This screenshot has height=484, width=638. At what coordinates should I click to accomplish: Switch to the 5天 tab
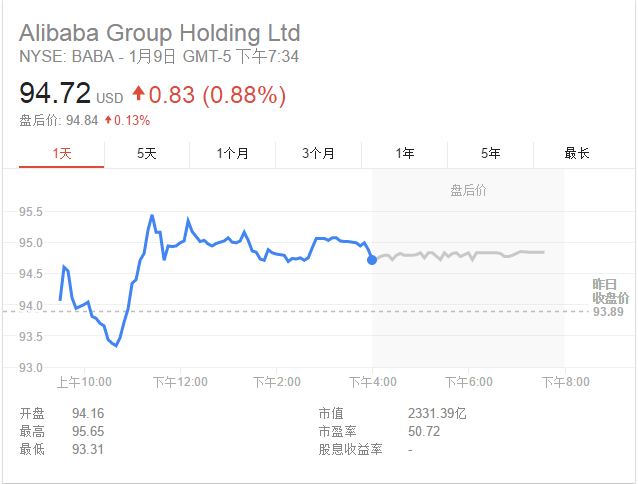click(x=147, y=153)
